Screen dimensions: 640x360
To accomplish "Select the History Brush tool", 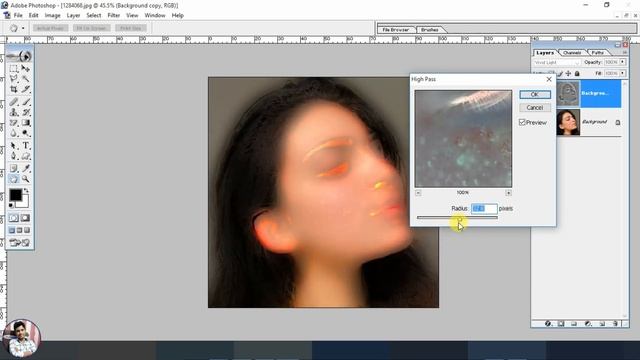I will point(26,112).
